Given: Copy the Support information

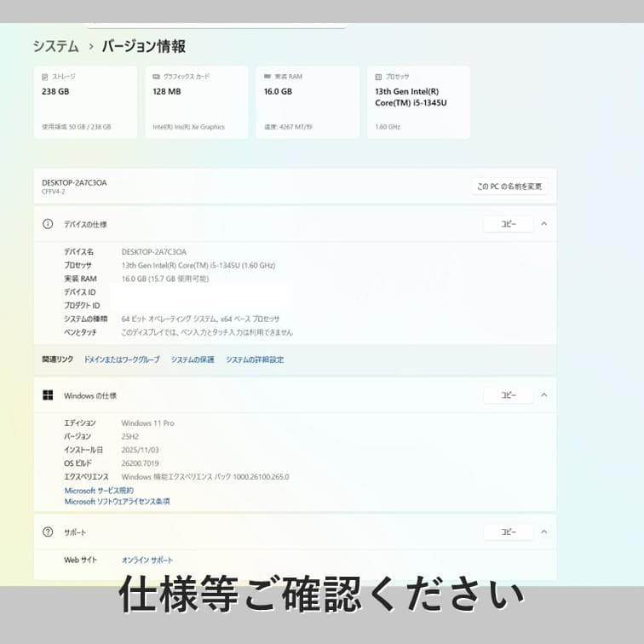Looking at the screenshot, I should (508, 532).
